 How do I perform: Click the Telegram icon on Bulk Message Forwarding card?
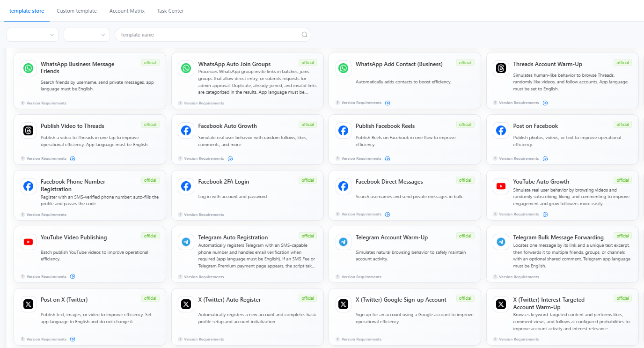click(501, 242)
